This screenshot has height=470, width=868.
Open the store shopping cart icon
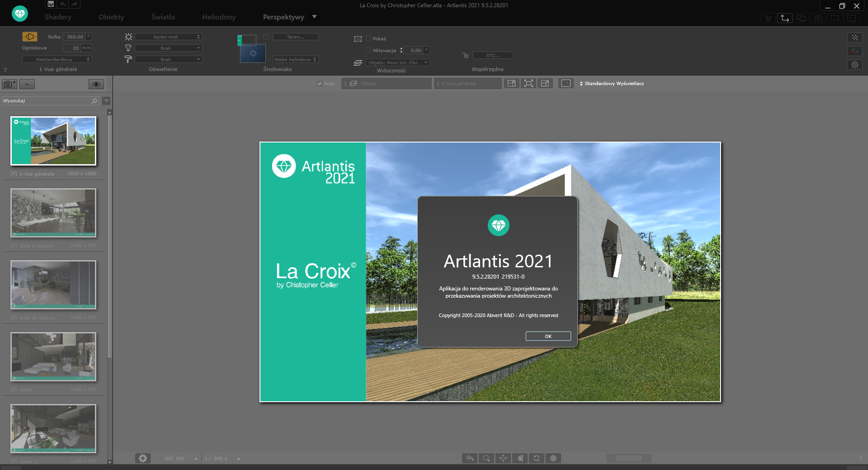coord(768,18)
